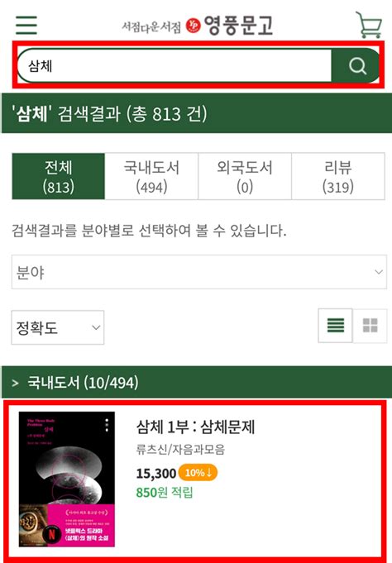Click the 영풍문고 logo

[x=197, y=26]
